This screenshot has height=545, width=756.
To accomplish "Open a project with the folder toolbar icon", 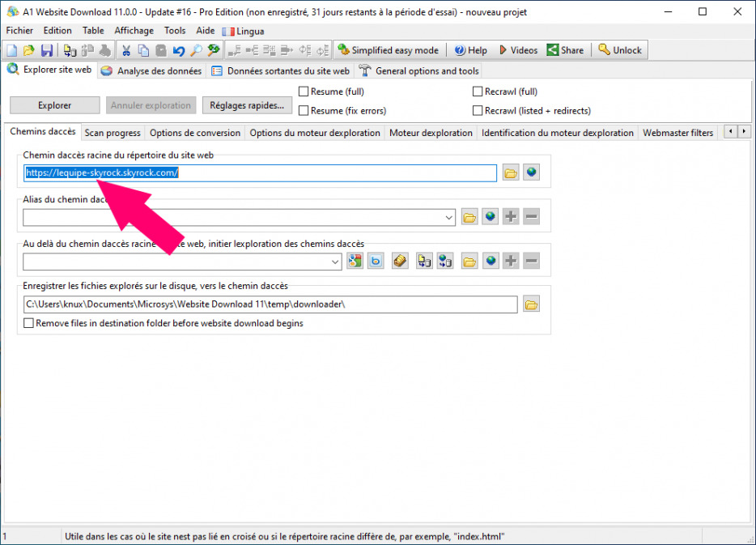I will point(29,50).
